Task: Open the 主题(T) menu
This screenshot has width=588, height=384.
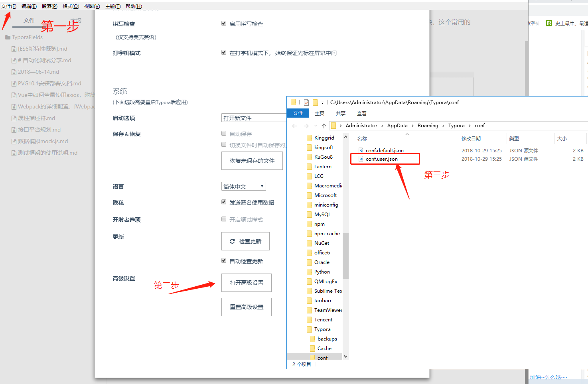Action: point(113,6)
